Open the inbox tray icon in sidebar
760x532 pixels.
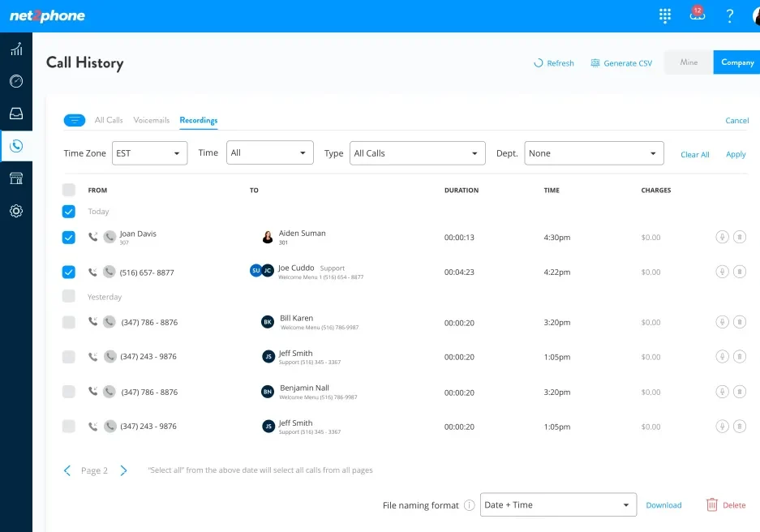(x=16, y=114)
